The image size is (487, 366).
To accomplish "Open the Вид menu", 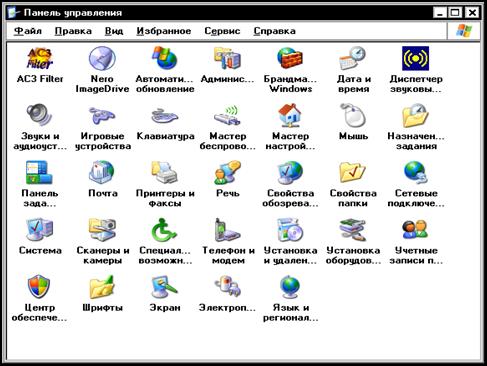I will (x=114, y=31).
